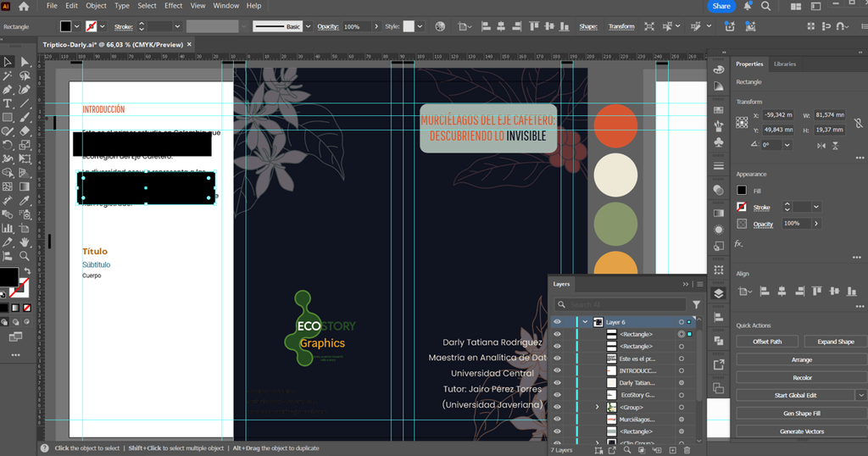868x456 pixels.
Task: Open Style dropdown in control bar
Action: (420, 26)
